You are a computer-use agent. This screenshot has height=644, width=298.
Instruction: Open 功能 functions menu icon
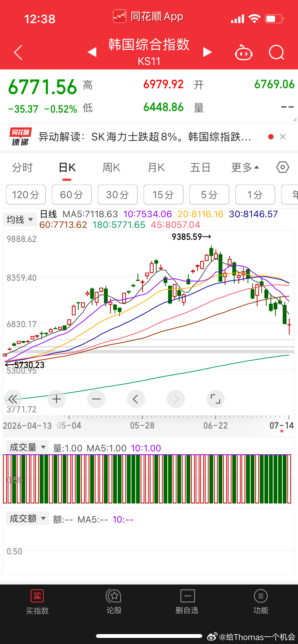261,596
